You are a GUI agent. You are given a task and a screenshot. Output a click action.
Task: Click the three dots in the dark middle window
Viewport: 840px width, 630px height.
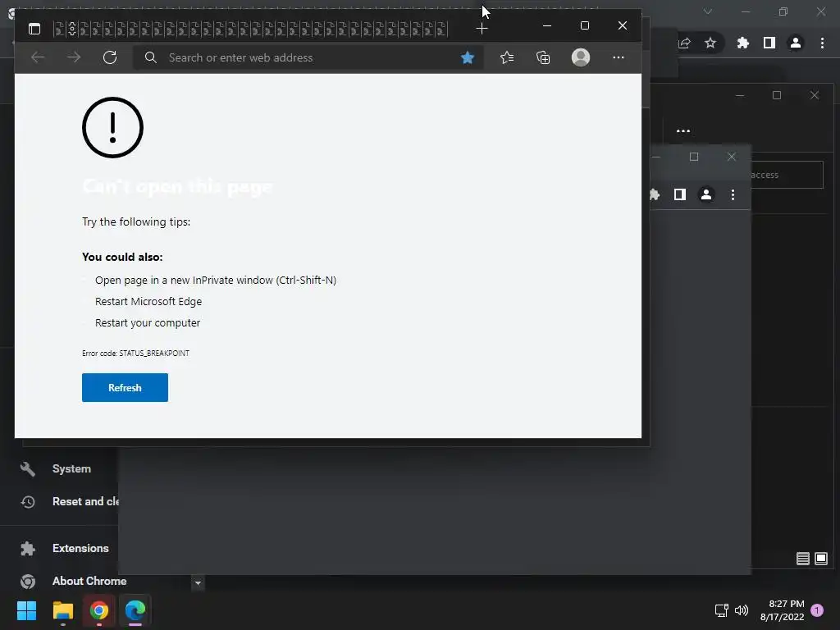coord(683,130)
